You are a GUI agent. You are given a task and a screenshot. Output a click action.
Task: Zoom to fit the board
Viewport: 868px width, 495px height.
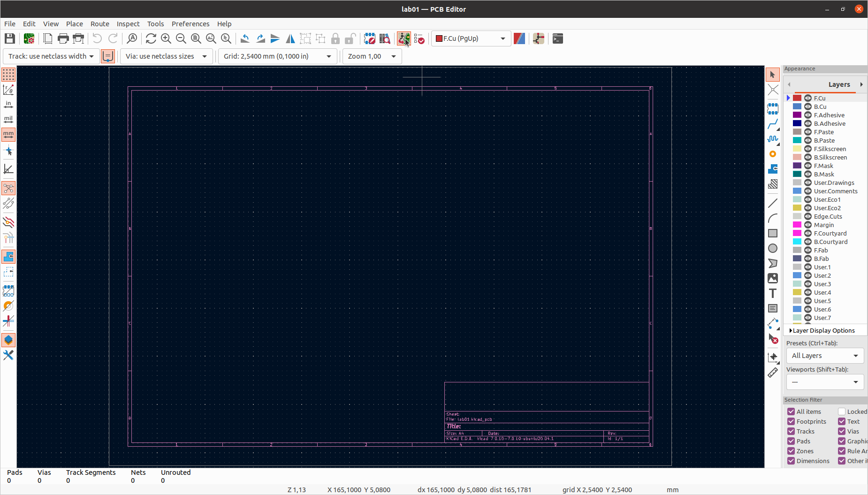pyautogui.click(x=196, y=38)
